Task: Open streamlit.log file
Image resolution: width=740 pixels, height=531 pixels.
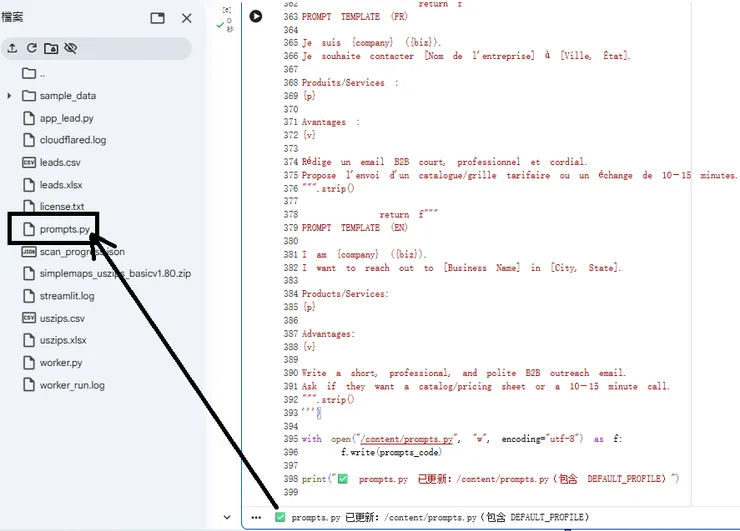Action: pyautogui.click(x=67, y=296)
